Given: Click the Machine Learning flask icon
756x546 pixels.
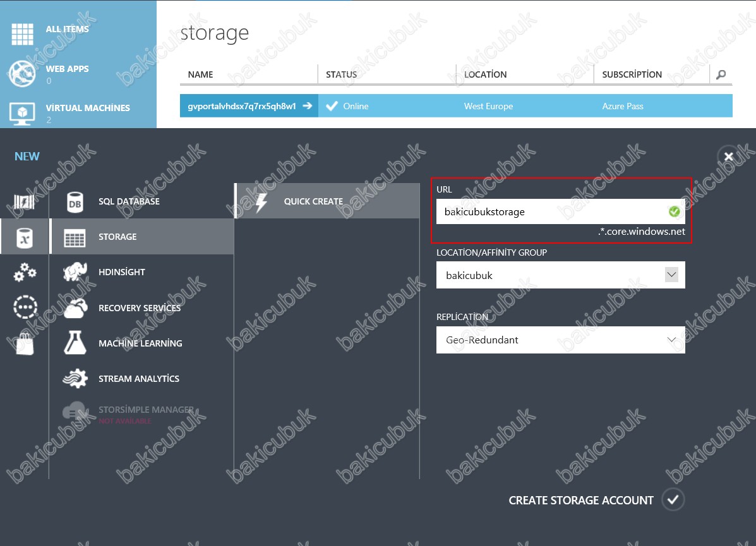Looking at the screenshot, I should 75,343.
